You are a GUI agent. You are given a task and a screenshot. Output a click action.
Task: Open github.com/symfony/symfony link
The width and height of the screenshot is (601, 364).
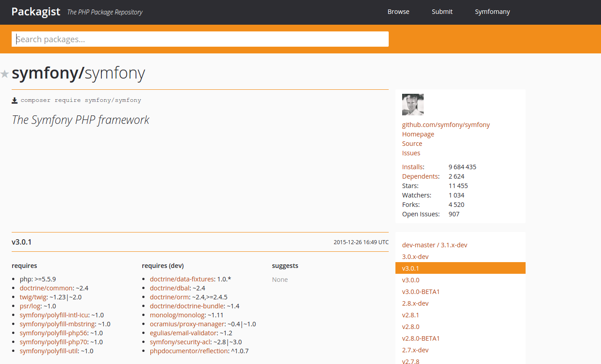(x=446, y=125)
